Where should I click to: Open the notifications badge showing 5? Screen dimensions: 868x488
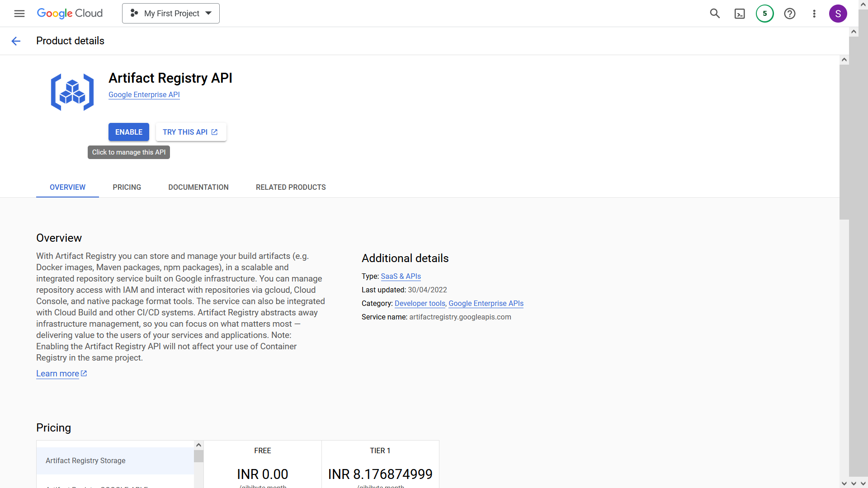(765, 14)
